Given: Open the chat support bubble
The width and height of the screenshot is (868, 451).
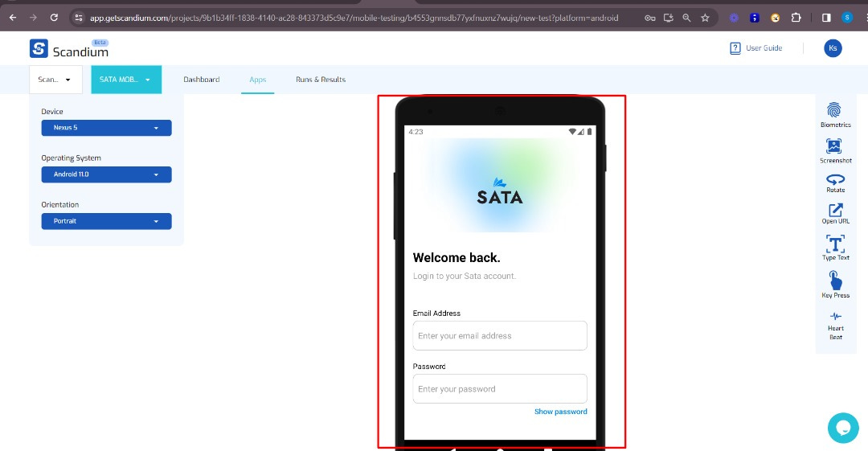Looking at the screenshot, I should coord(842,428).
